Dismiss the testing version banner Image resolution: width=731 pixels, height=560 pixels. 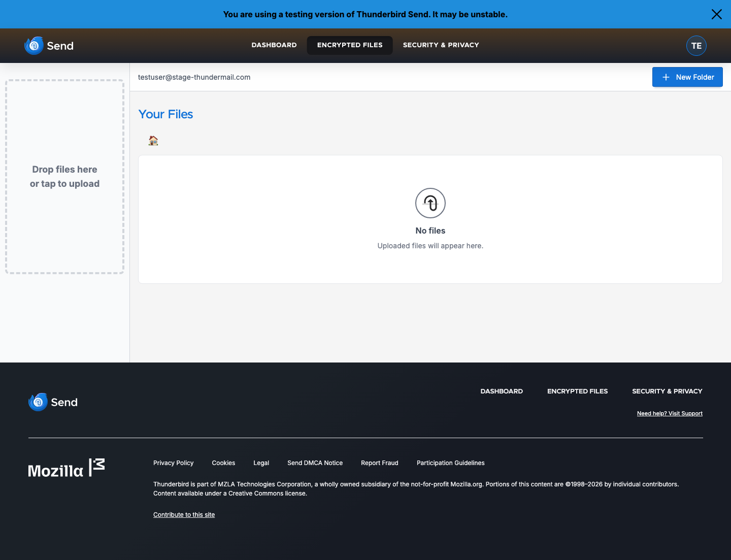[716, 14]
